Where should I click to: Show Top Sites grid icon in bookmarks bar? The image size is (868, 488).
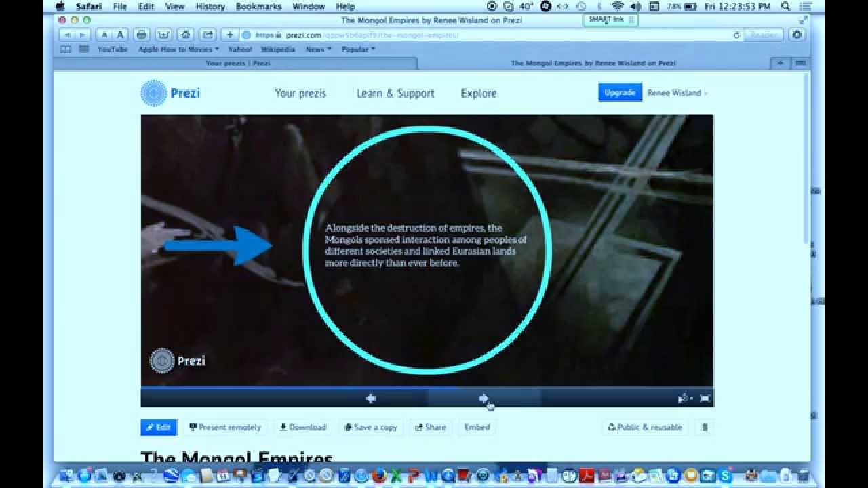[83, 49]
